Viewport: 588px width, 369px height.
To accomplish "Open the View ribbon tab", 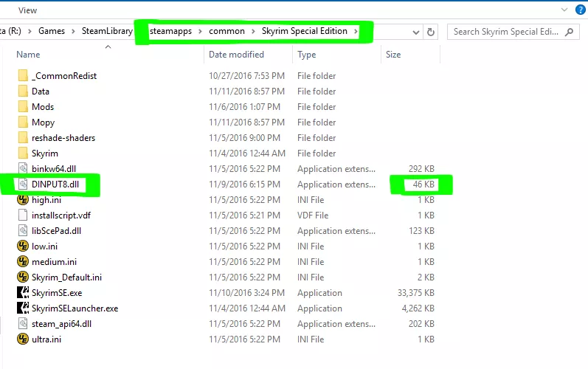I will pyautogui.click(x=27, y=10).
